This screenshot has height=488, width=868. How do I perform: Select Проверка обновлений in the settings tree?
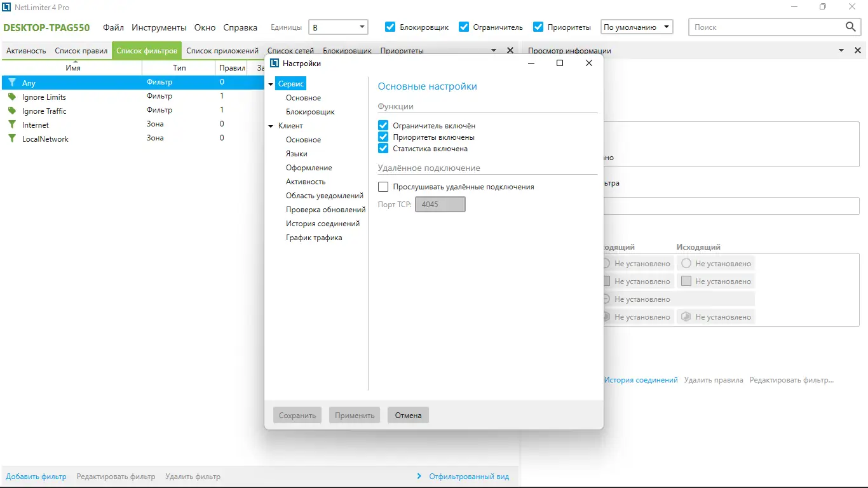(325, 210)
